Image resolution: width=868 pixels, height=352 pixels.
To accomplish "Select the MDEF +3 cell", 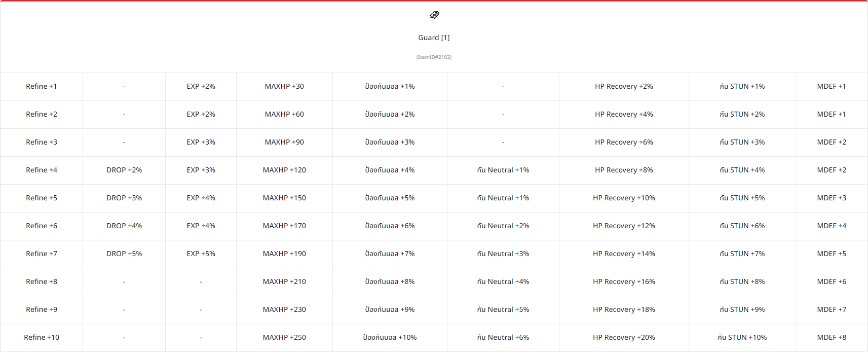I will (x=832, y=198).
